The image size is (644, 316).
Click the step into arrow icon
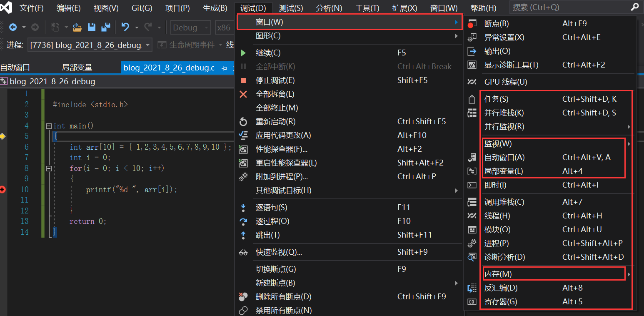tap(243, 208)
